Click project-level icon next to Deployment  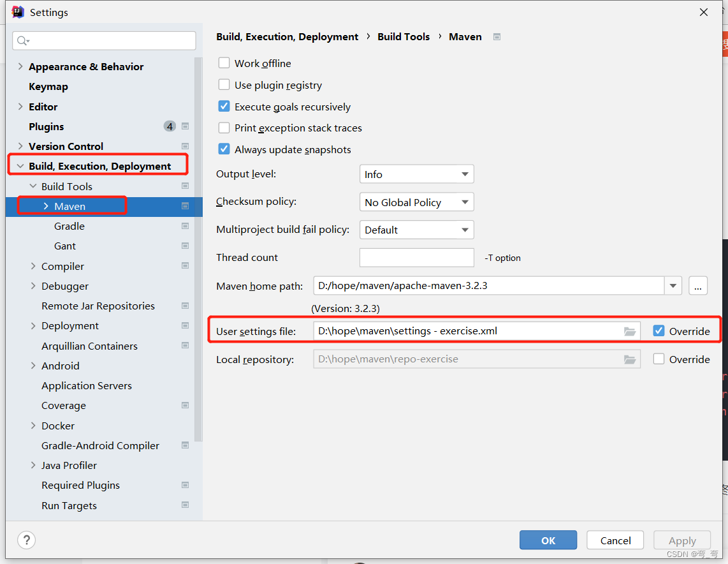click(186, 325)
